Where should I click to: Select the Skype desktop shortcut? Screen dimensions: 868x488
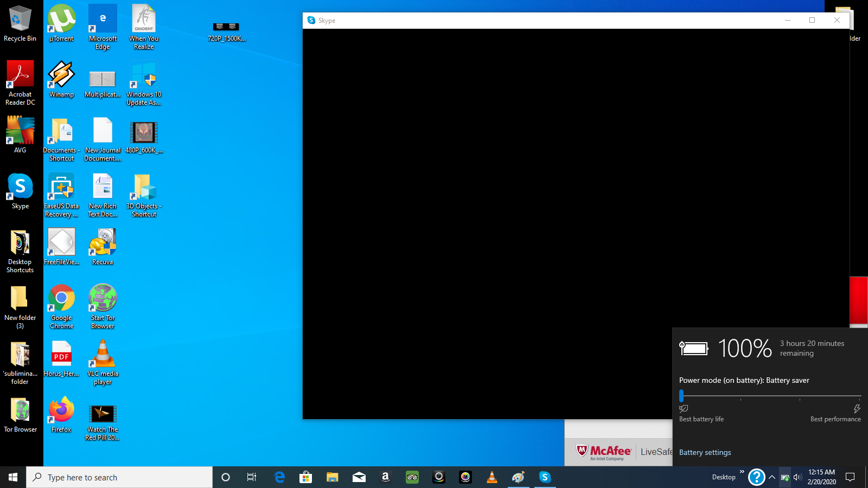pyautogui.click(x=20, y=191)
